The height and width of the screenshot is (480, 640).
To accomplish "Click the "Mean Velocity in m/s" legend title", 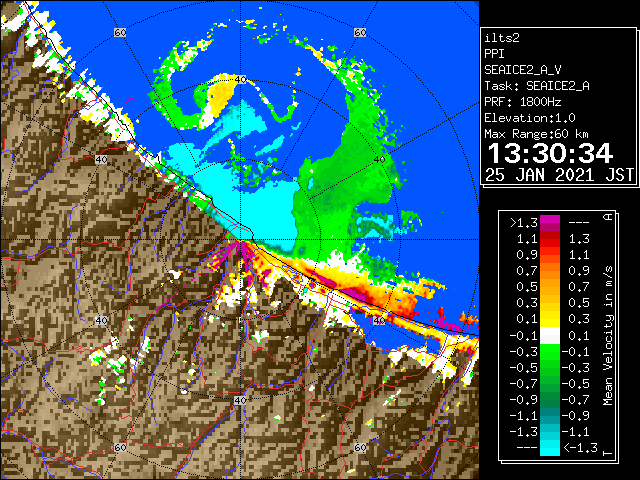I will click(608, 336).
